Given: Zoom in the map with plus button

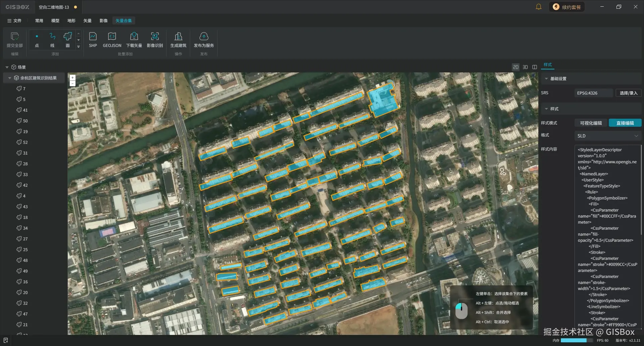Looking at the screenshot, I should tap(72, 77).
